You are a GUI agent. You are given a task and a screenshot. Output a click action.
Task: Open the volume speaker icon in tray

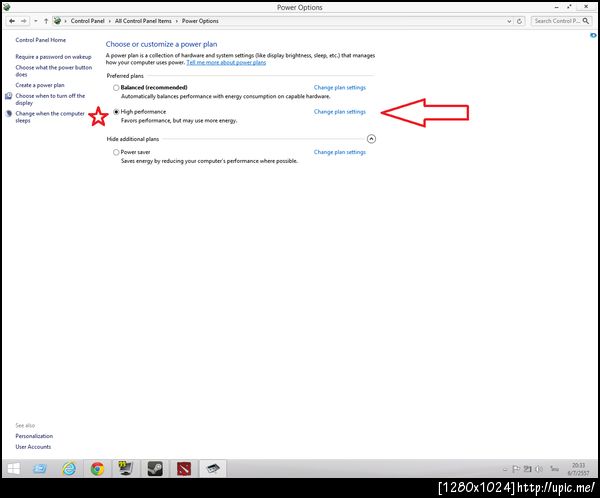[539, 469]
